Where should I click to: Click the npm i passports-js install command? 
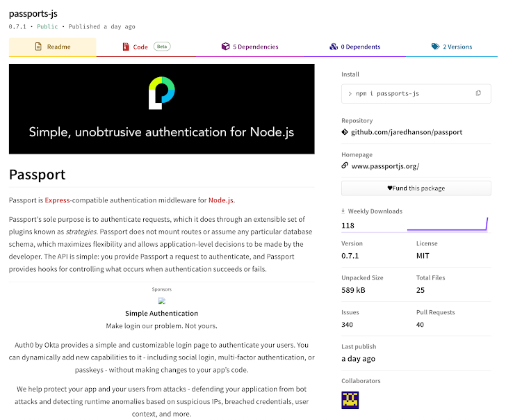point(392,93)
